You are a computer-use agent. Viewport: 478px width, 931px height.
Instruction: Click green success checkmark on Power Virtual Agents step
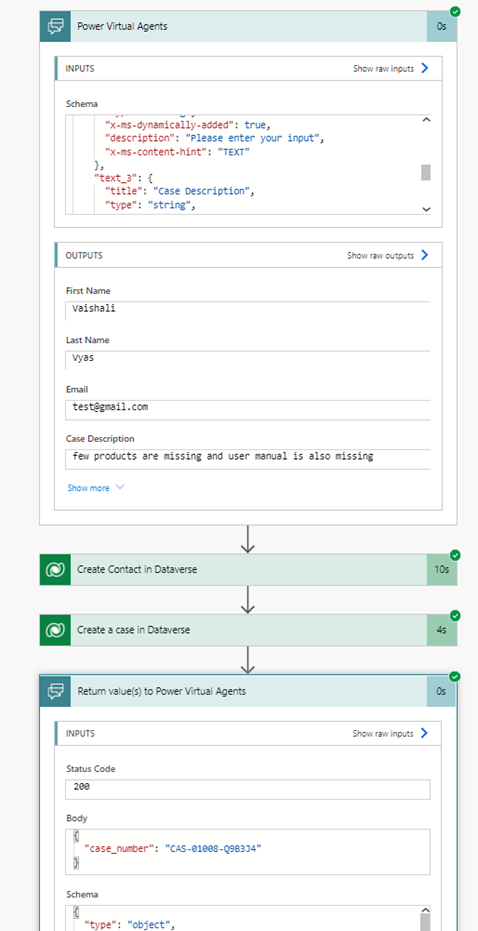coord(455,11)
